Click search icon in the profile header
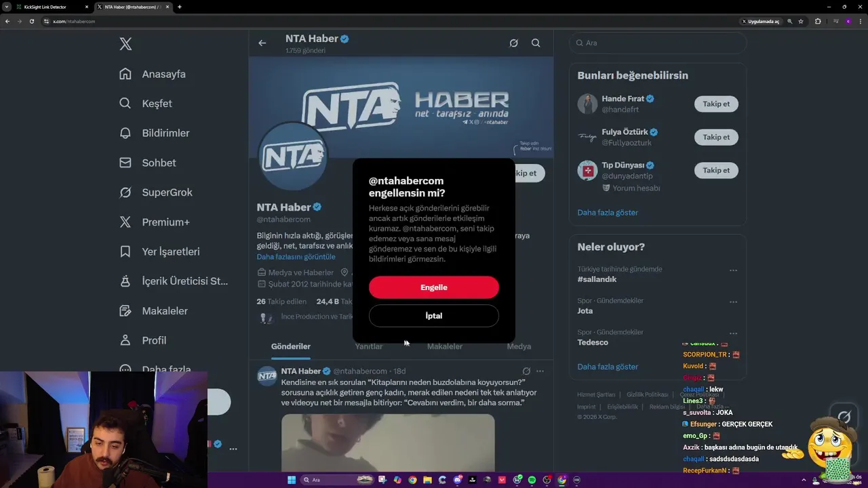Screen dimensions: 868x488 536,43
